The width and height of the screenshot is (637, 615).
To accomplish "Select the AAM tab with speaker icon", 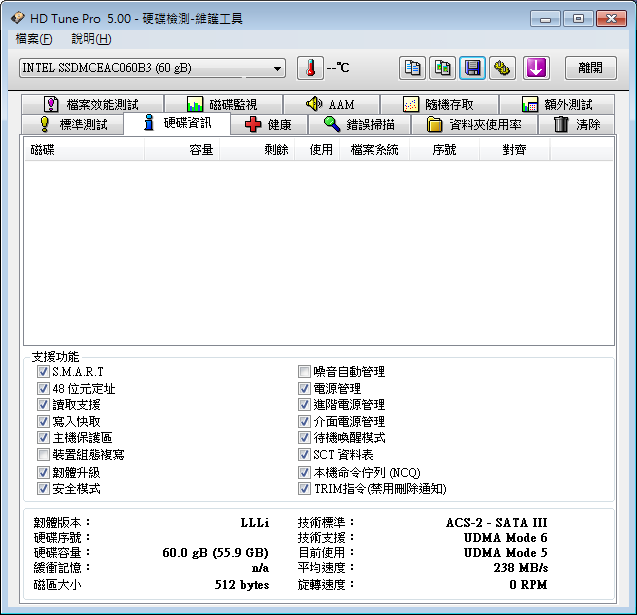I will pos(331,104).
